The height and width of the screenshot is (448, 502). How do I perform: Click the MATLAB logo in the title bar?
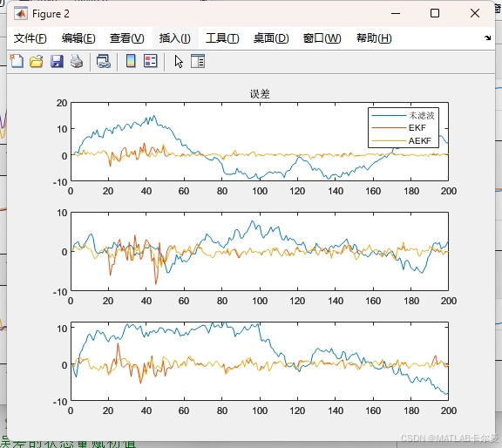click(21, 14)
